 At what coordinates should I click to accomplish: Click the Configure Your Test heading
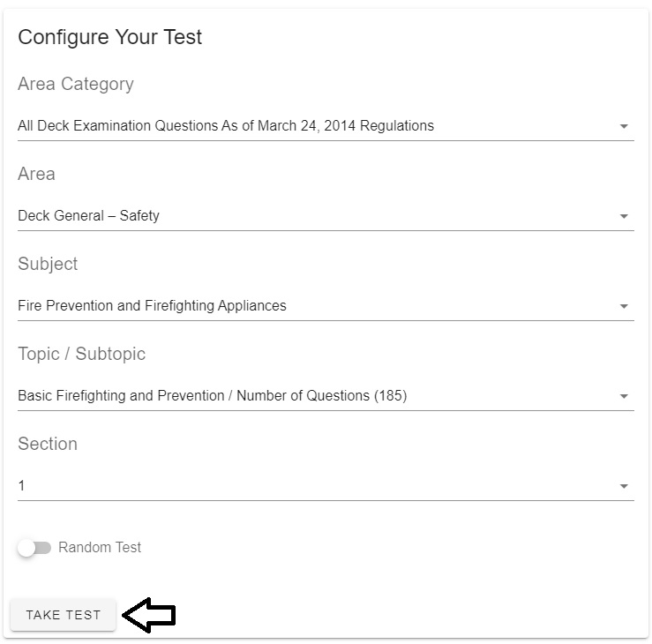pyautogui.click(x=109, y=37)
